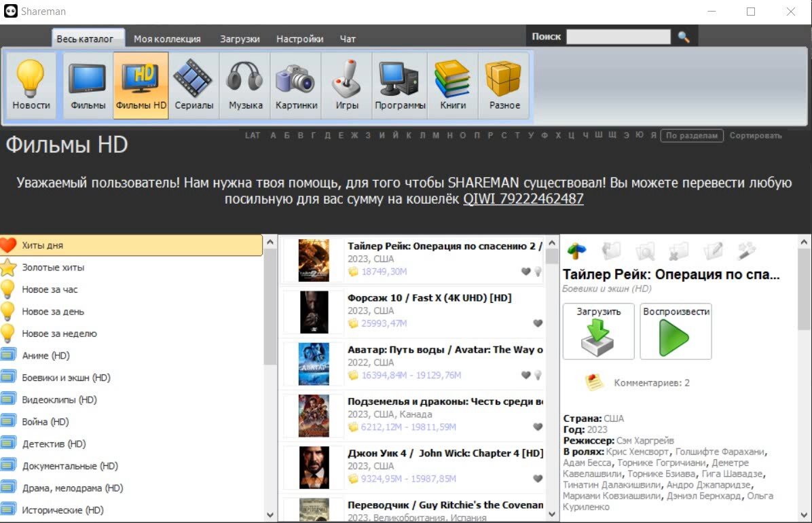Click lightbulb icon on Тайлер Рейк row
Screen dimensions: 812x523
click(x=538, y=271)
